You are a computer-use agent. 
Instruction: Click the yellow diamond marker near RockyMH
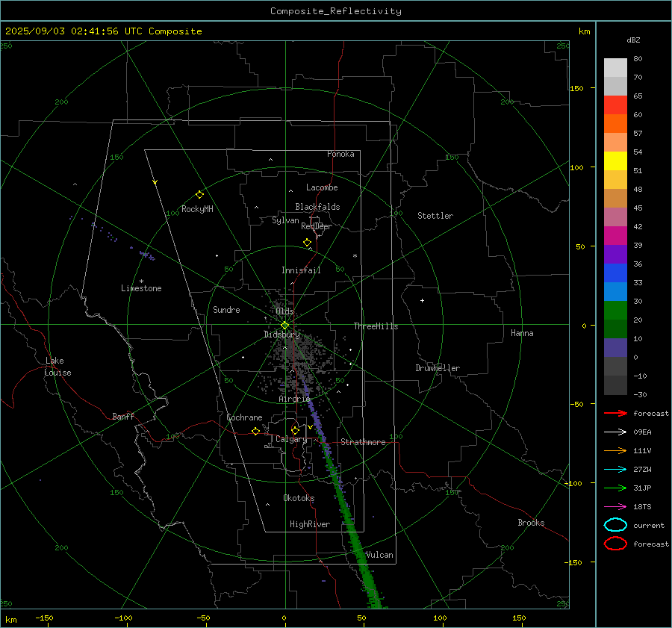coord(199,195)
